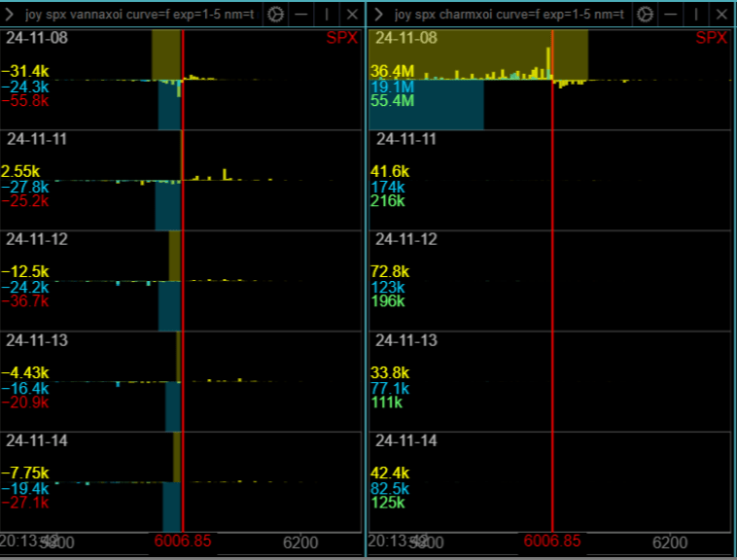Image resolution: width=737 pixels, height=560 pixels.
Task: Click yellow 42.4k charm value
Action: tap(390, 473)
